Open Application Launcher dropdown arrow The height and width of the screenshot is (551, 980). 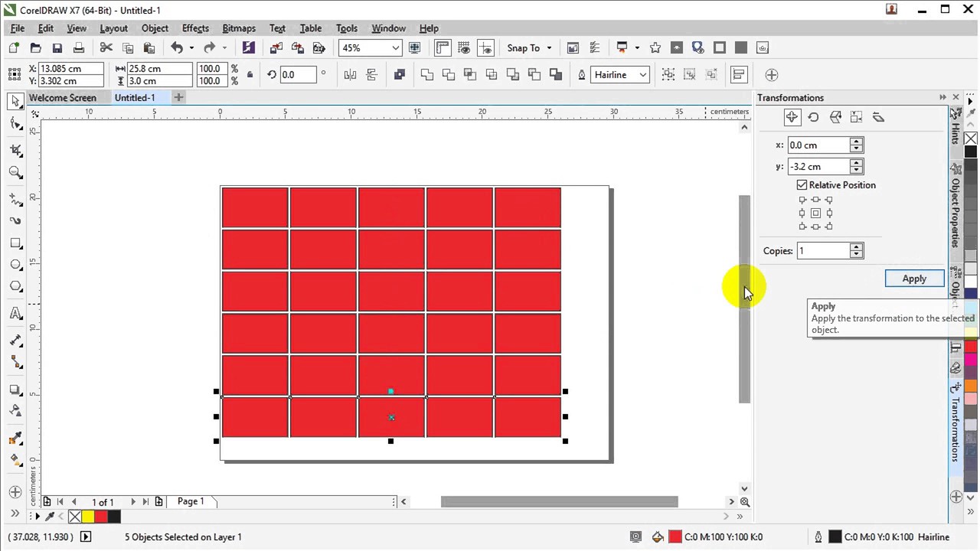point(636,47)
